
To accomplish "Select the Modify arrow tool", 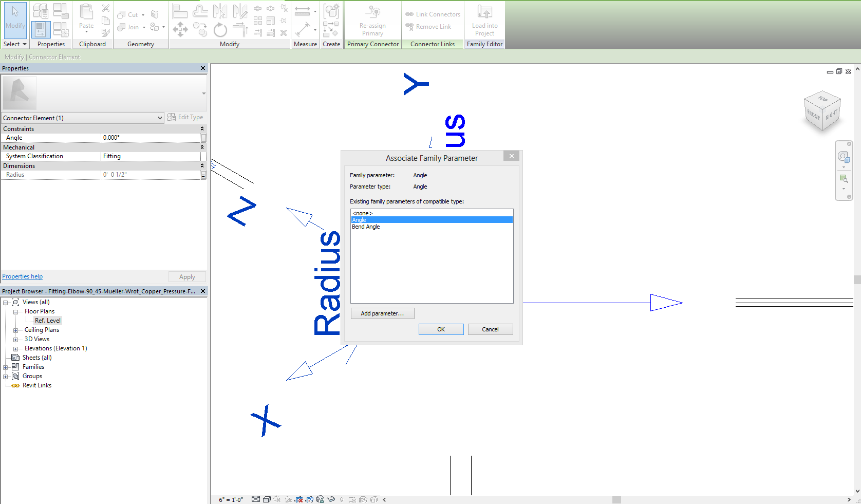I will [15, 20].
